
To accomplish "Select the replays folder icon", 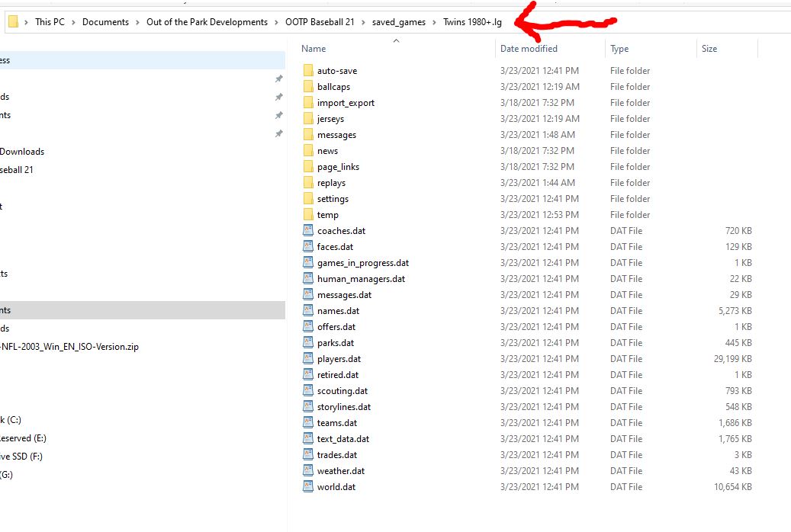I will pyautogui.click(x=308, y=183).
